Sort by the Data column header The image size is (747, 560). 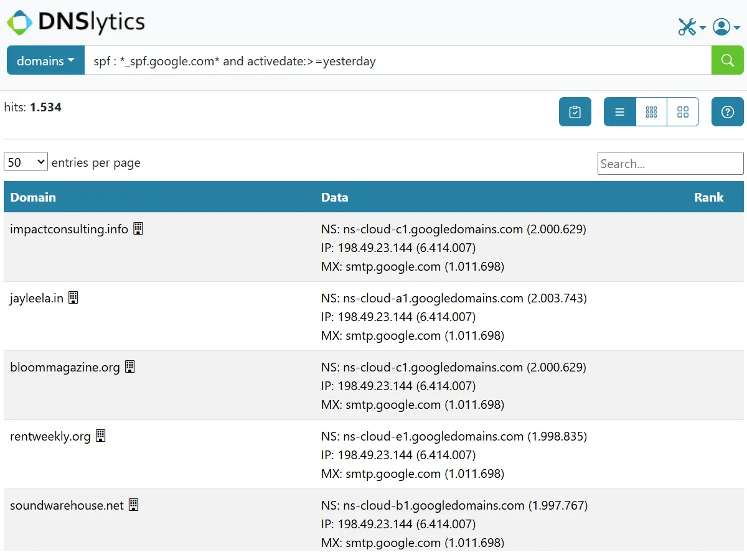(334, 197)
